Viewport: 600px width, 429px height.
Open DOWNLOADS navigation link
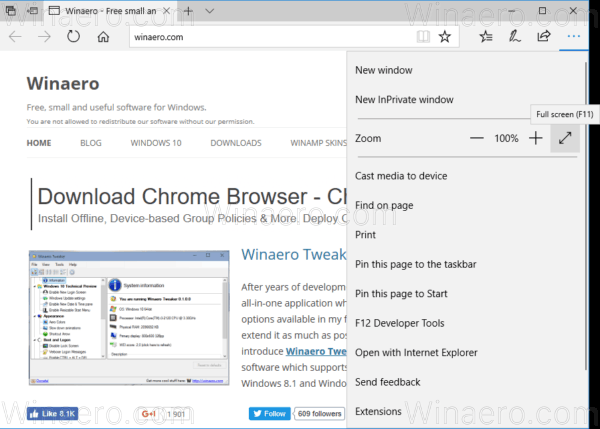[236, 143]
